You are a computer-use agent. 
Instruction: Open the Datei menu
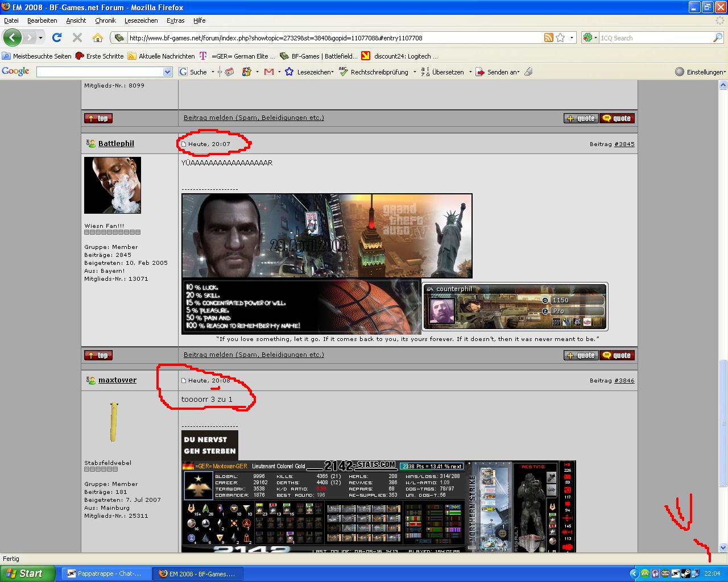[x=11, y=20]
